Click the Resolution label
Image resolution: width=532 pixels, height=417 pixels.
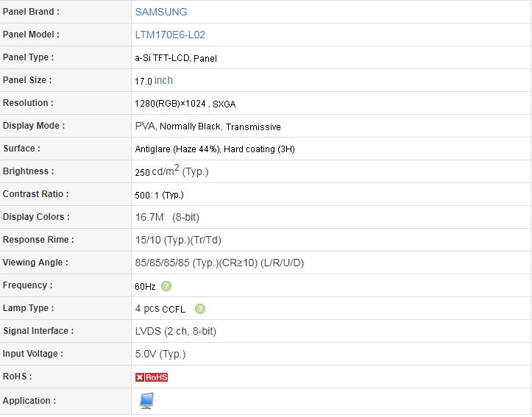coord(28,103)
